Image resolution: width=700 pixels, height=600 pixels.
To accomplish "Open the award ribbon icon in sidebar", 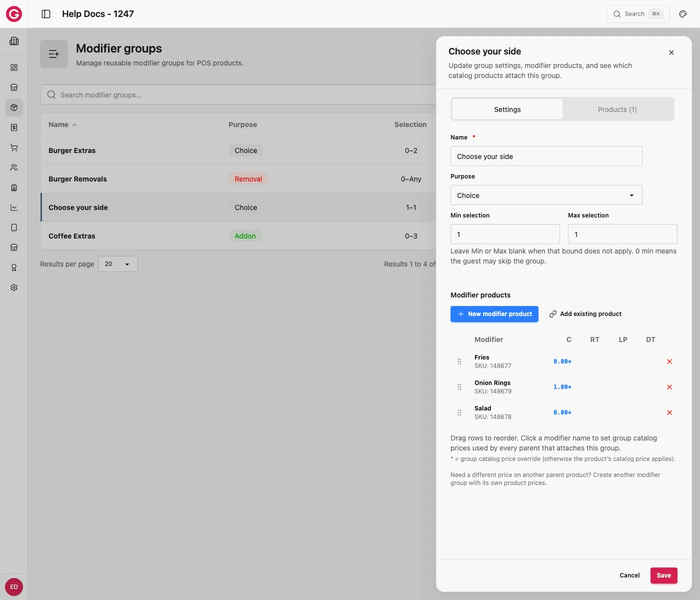I will 14,267.
